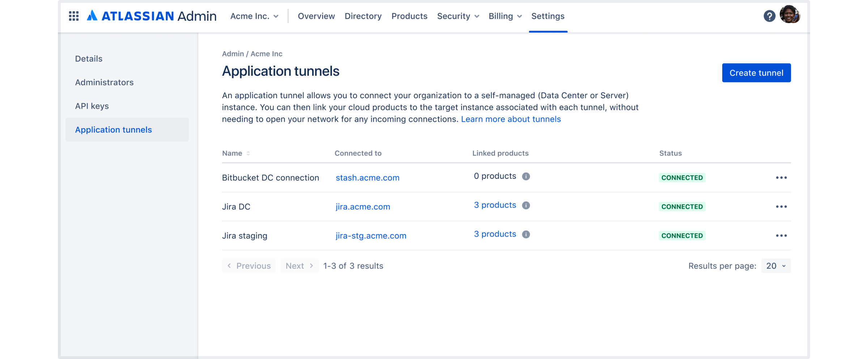Viewport: 868px width, 359px height.
Task: View 3 products linked to Jira staging
Action: (495, 234)
